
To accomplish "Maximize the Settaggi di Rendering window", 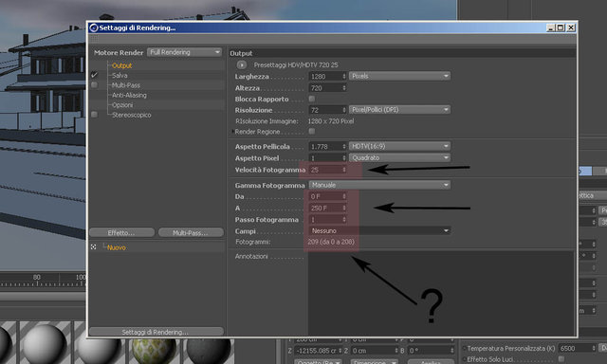I will coord(561,27).
